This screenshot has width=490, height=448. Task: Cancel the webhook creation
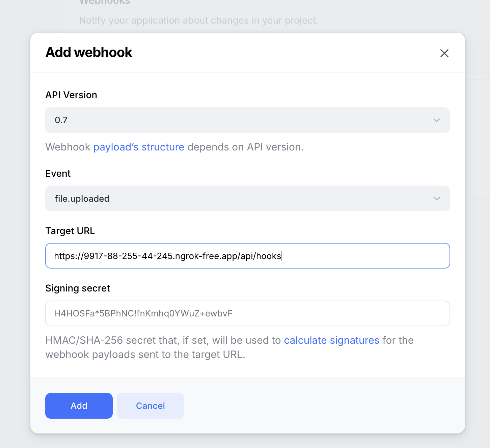[x=150, y=406]
